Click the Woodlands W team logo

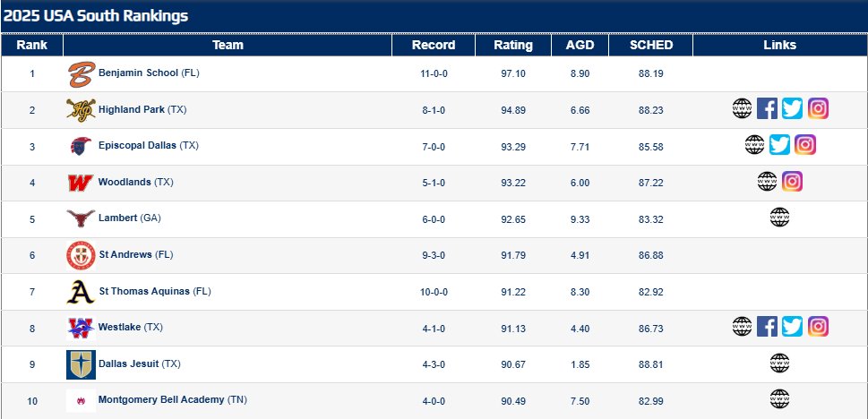click(81, 183)
